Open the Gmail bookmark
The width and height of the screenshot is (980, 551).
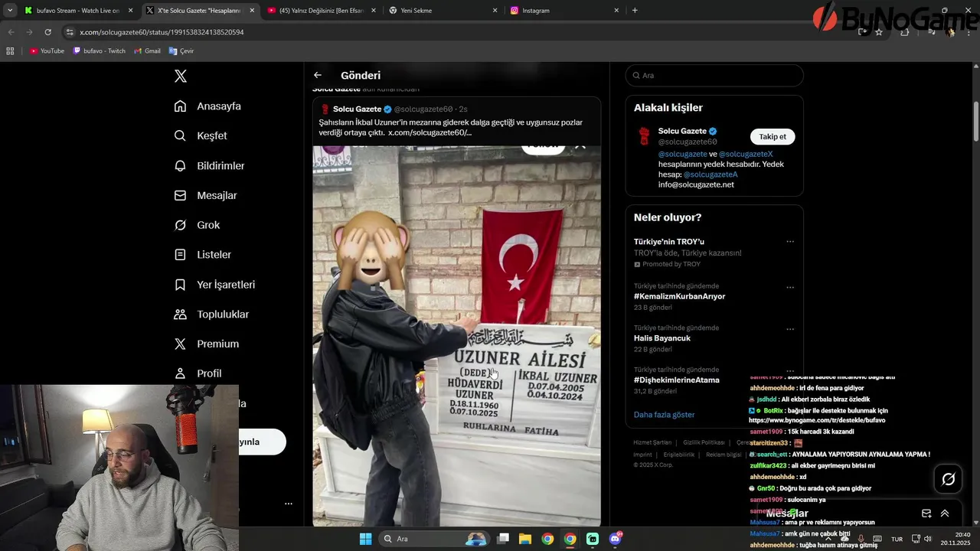click(147, 51)
